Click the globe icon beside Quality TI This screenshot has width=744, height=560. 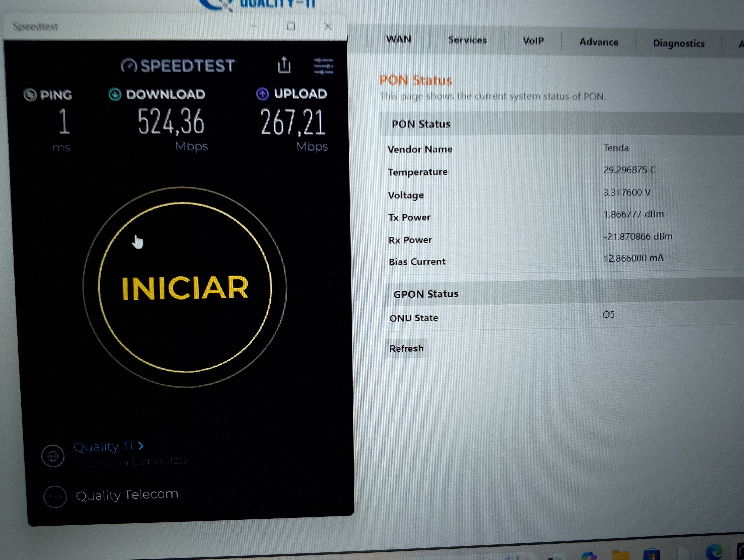pos(53,456)
